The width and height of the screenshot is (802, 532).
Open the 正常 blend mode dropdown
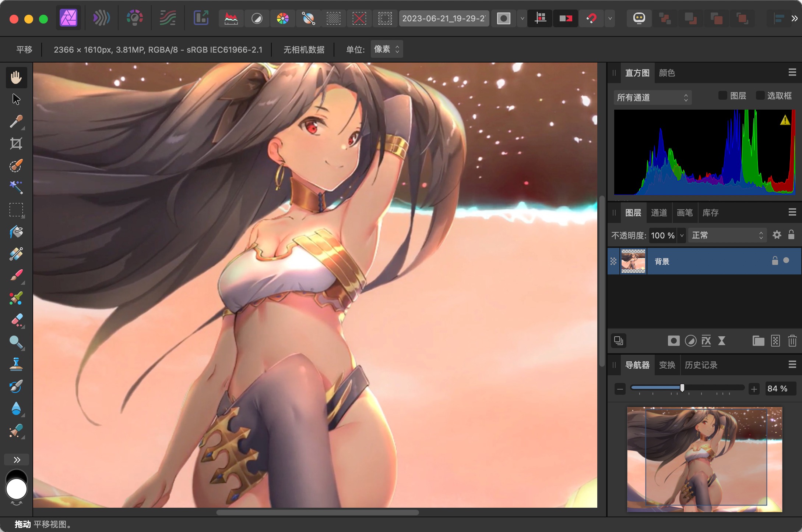point(727,235)
